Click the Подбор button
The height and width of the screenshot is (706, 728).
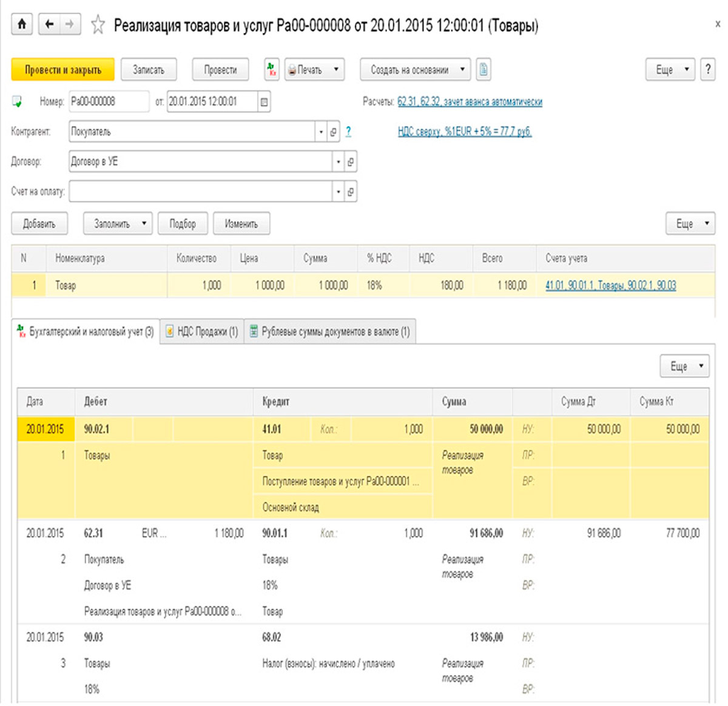click(x=183, y=224)
